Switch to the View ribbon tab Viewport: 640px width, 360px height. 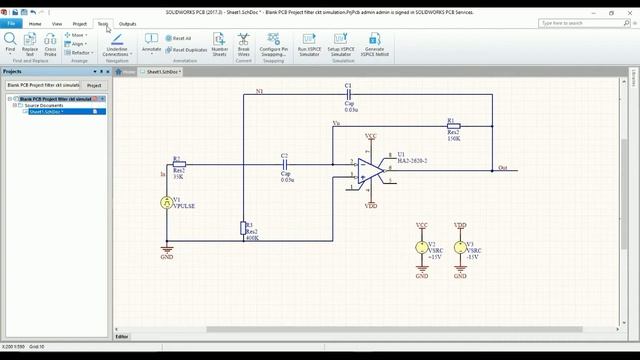pos(57,24)
